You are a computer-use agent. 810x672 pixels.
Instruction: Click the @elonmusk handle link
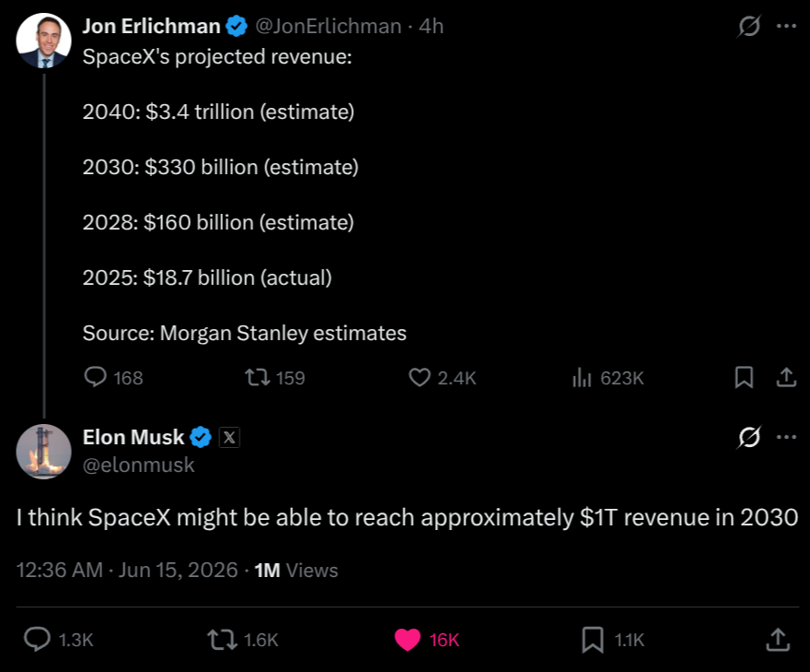[138, 466]
